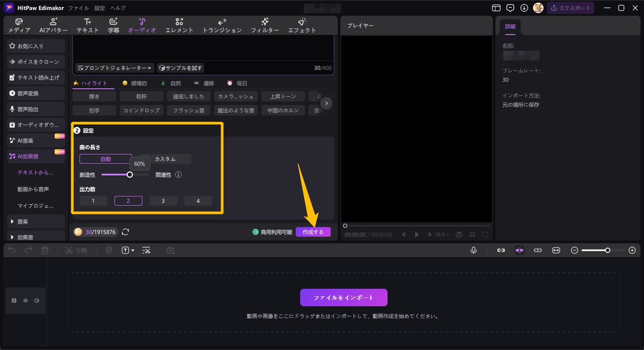Open the メディア media tab
Image resolution: width=644 pixels, height=350 pixels.
tap(19, 26)
